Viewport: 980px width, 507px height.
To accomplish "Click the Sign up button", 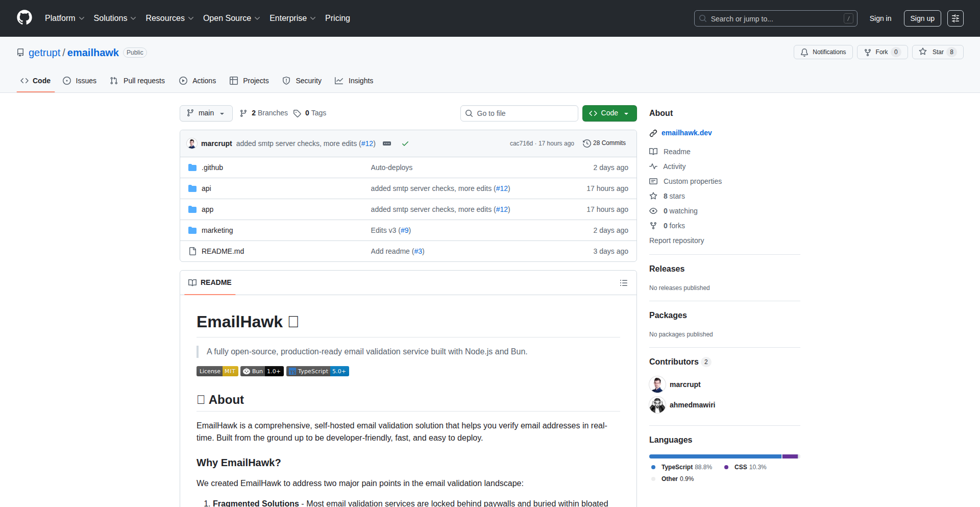I will pyautogui.click(x=922, y=18).
